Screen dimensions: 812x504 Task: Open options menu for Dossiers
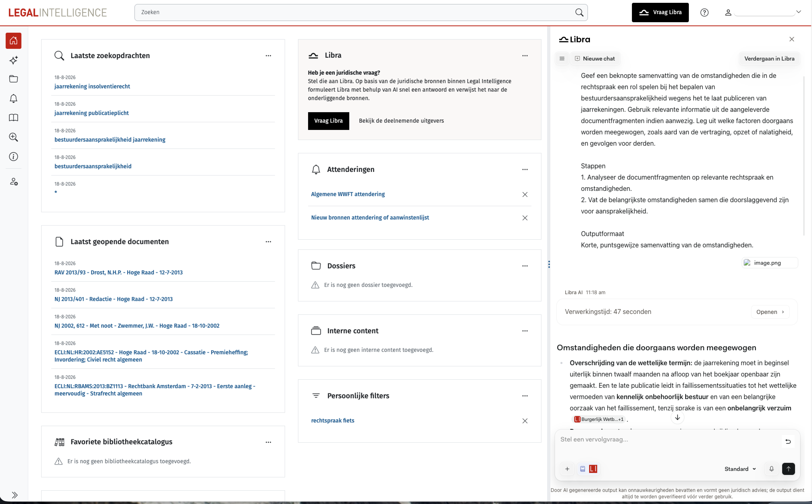[525, 266]
